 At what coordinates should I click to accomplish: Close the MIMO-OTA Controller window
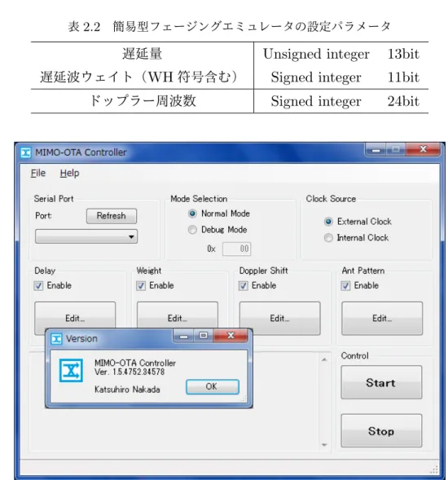[424, 149]
